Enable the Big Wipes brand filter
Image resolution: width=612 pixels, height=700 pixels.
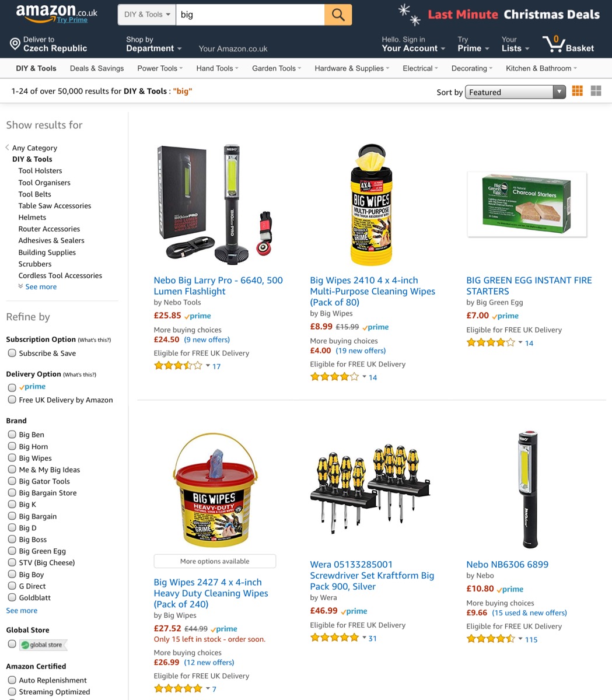pos(12,458)
